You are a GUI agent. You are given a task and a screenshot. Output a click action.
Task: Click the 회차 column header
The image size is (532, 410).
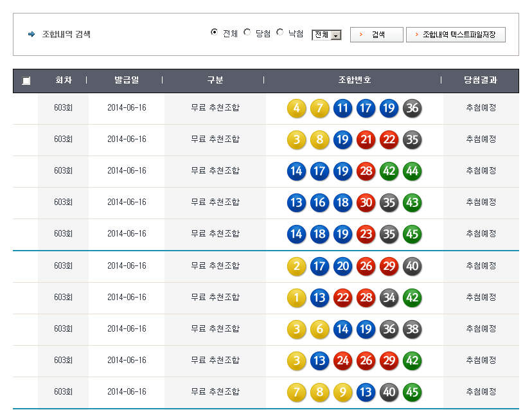coord(63,80)
